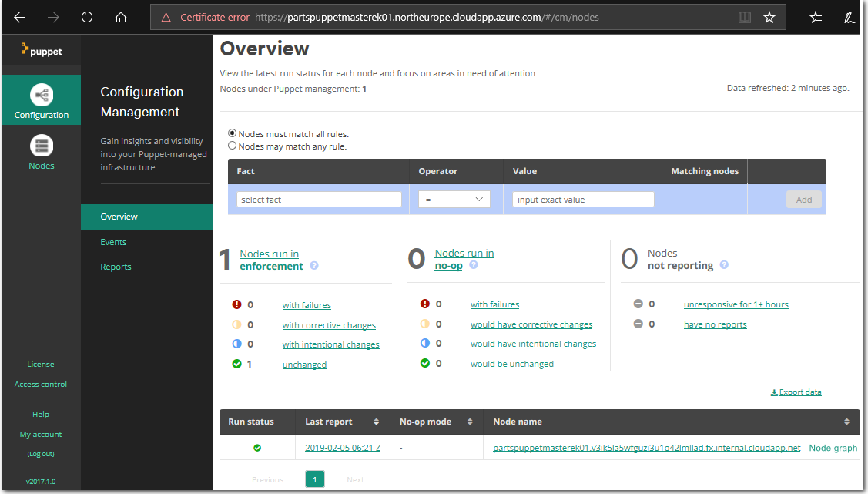
Task: Click with corrective changes link
Action: click(329, 325)
